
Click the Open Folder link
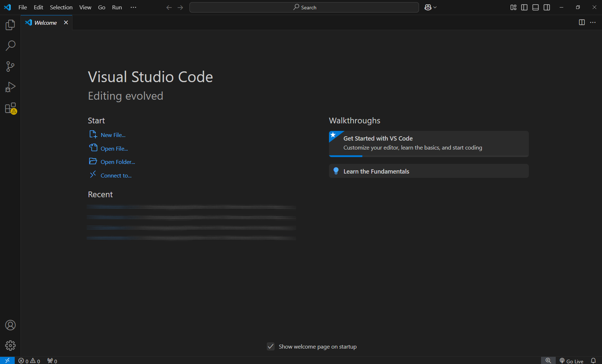coord(118,162)
